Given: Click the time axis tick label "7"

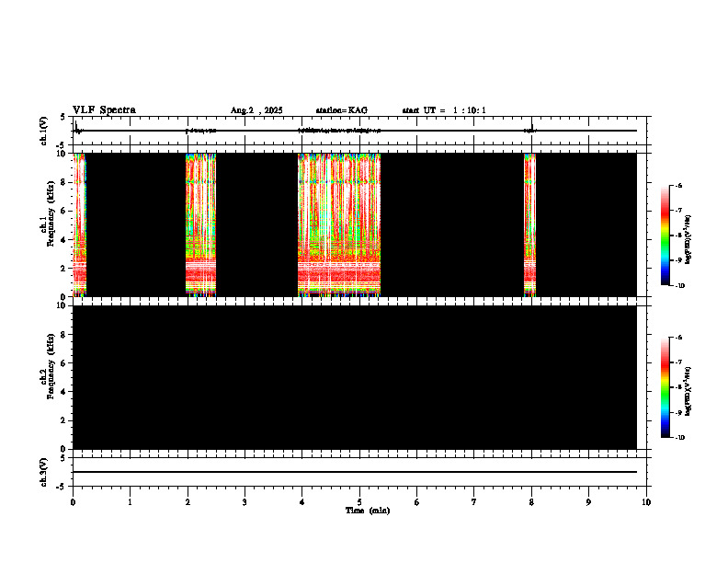Looking at the screenshot, I should pos(474,502).
